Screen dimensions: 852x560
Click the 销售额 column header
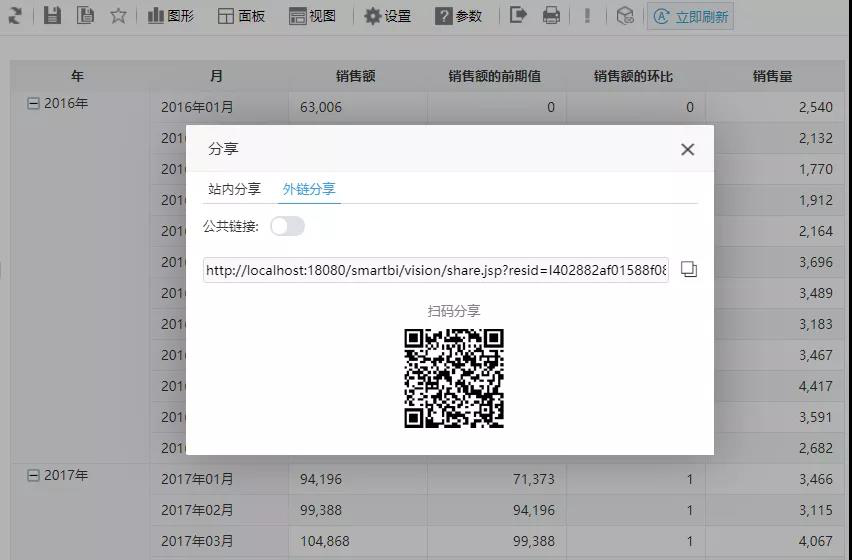click(355, 76)
